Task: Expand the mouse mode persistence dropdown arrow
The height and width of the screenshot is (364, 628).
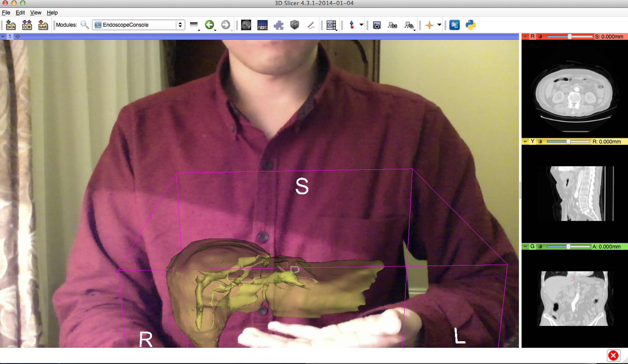Action: [x=361, y=25]
